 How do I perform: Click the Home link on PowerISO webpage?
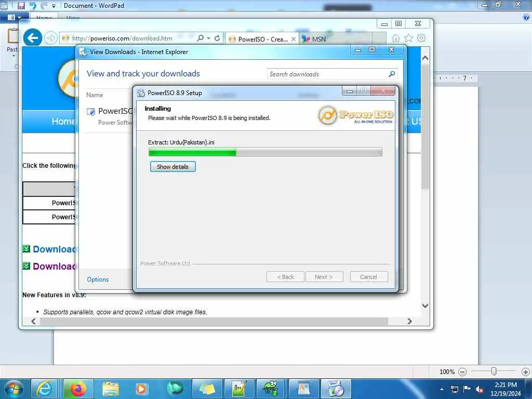point(63,121)
